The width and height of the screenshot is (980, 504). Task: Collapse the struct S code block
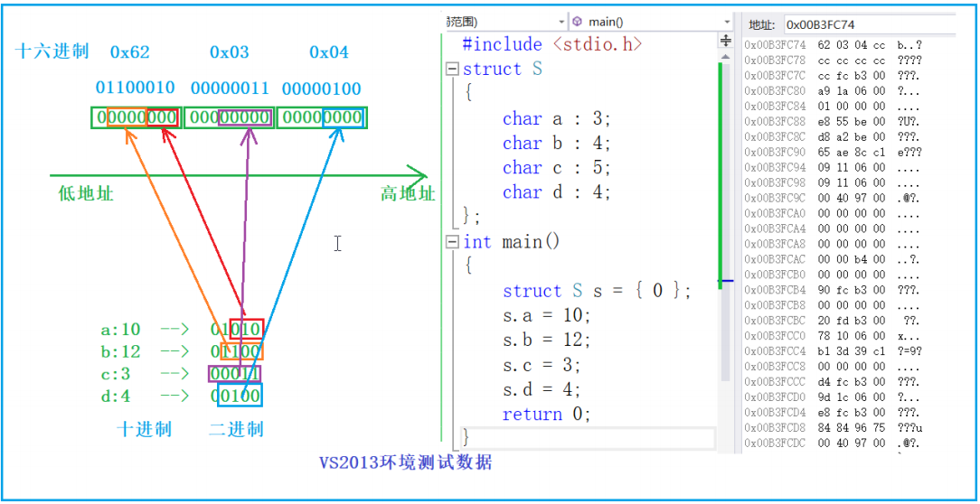click(x=452, y=70)
